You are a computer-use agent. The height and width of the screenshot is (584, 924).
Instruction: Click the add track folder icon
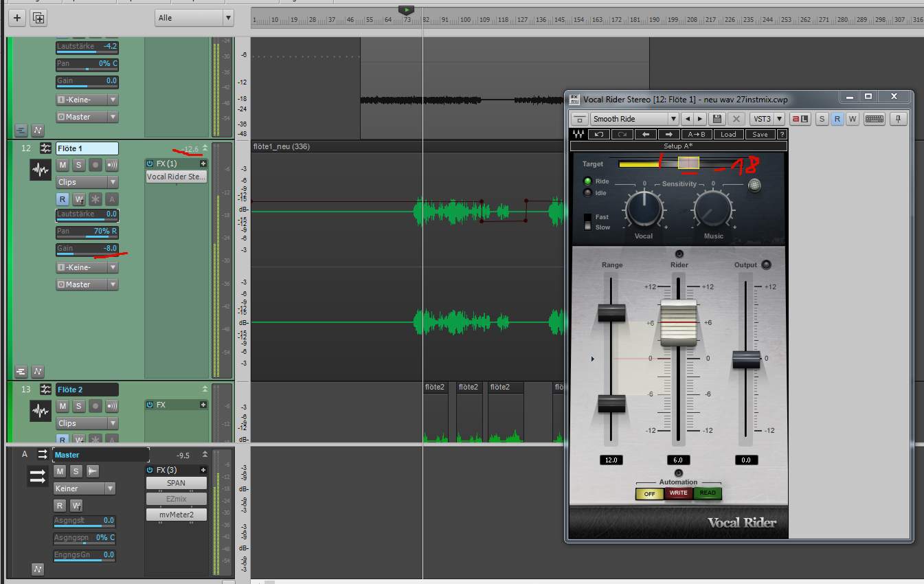coord(39,18)
